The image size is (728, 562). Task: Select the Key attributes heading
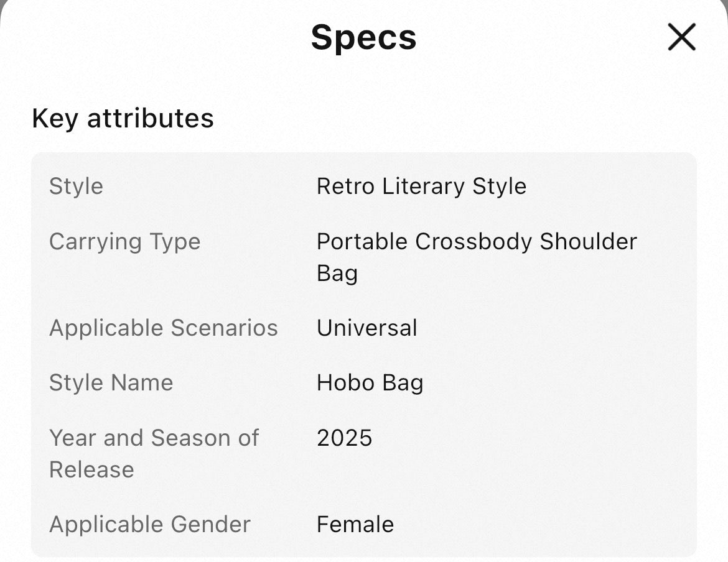coord(123,118)
